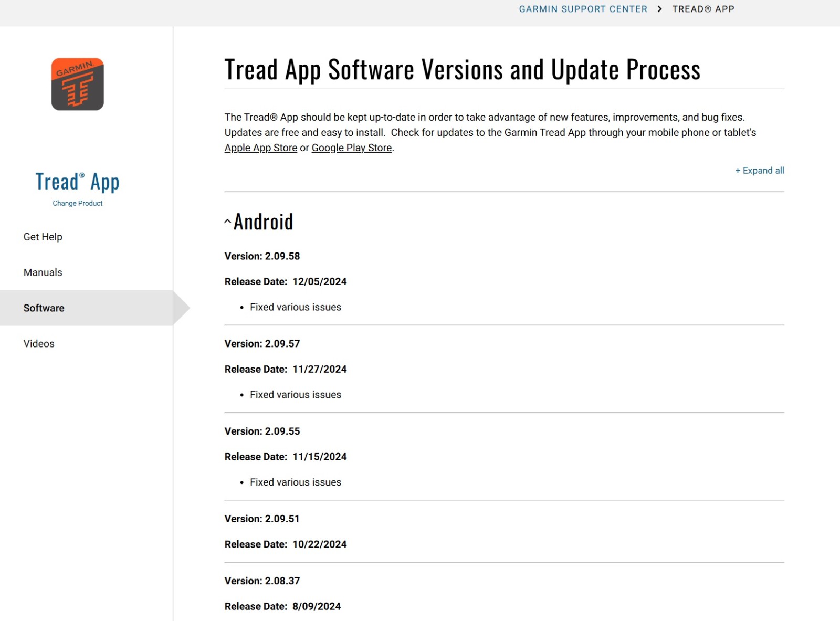Select Release Date: 11/27/2024
840x621 pixels.
coord(286,370)
